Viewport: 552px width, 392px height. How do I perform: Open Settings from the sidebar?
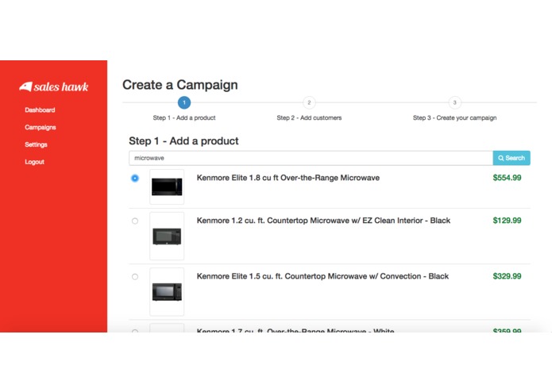click(x=36, y=144)
